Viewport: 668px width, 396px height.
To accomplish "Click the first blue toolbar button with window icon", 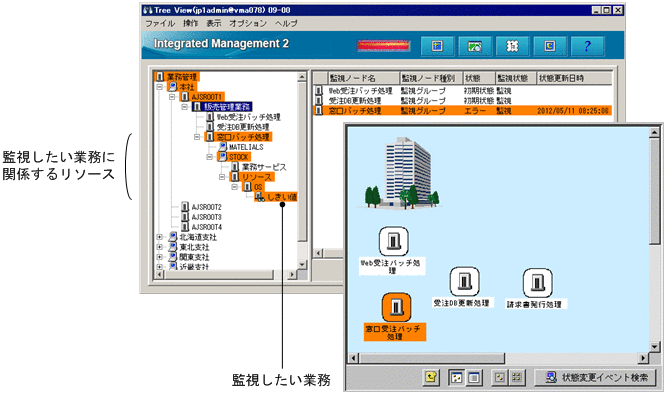I will click(437, 46).
